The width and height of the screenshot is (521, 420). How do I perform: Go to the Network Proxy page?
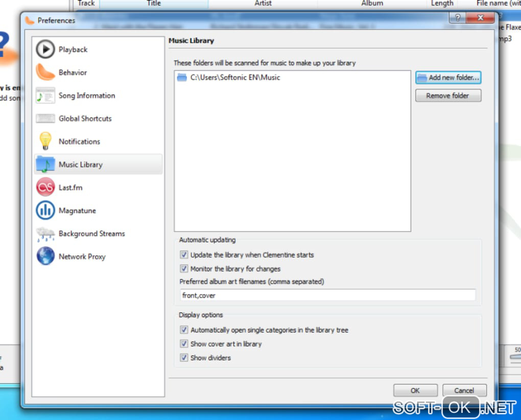[98, 256]
